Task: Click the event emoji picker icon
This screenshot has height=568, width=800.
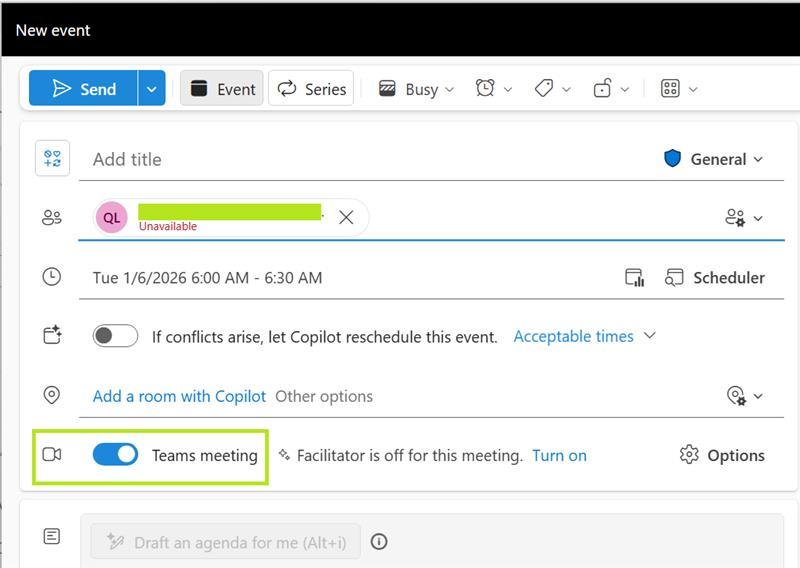Action: [x=52, y=158]
